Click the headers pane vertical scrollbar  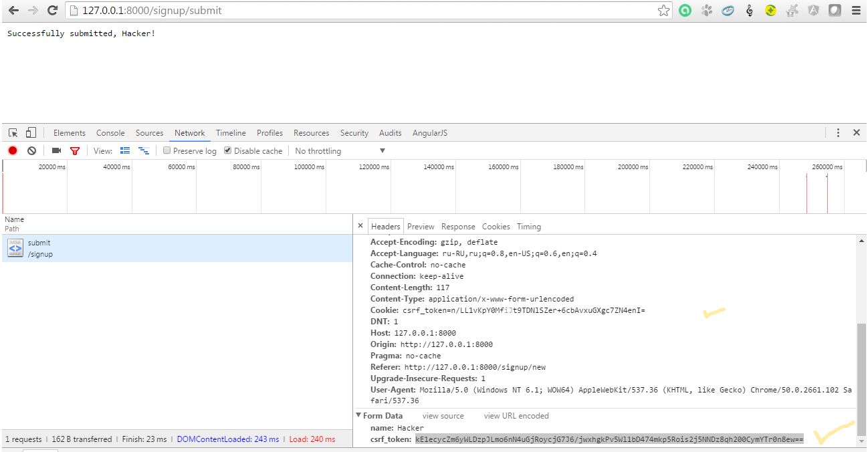[862, 378]
